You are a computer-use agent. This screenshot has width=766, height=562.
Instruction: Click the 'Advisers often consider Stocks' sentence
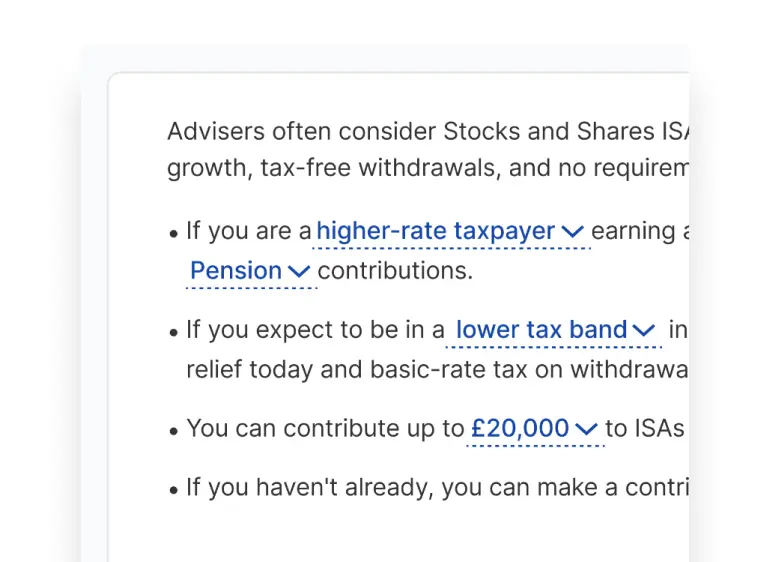click(x=428, y=131)
